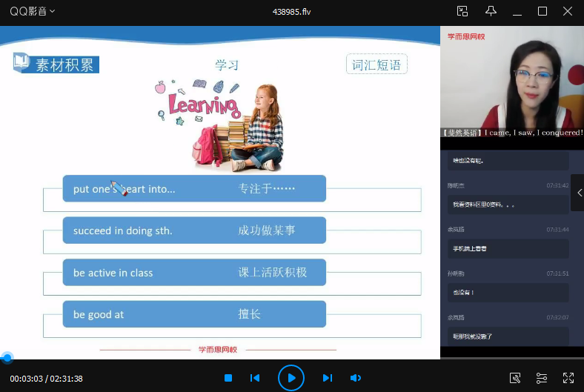Viewport: 584px width, 392px height.
Task: Skip to the previous video
Action: click(255, 378)
